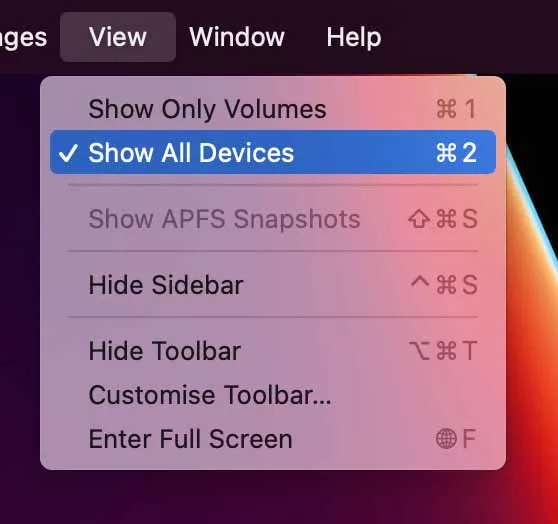Screen dimensions: 558x524
Task: Open the partially visible Images menu
Action: tap(23, 38)
